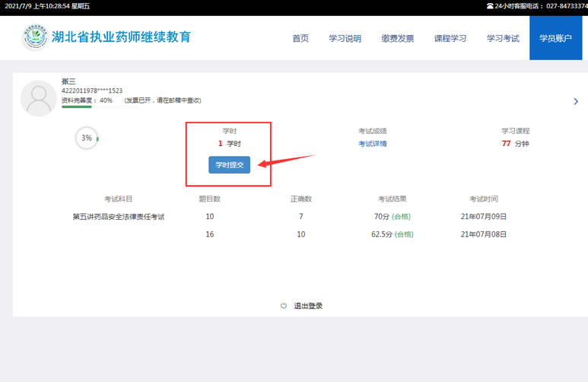Open the 首页 navigation item
Viewport: 588px width, 382px height.
click(x=300, y=38)
